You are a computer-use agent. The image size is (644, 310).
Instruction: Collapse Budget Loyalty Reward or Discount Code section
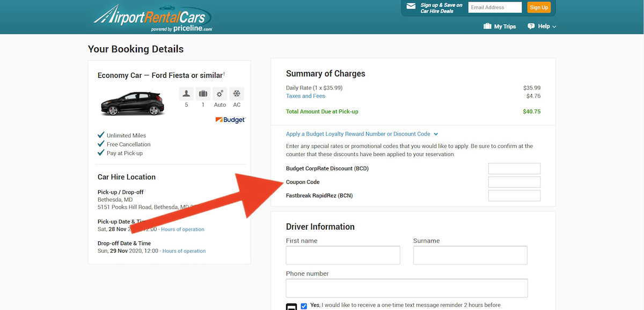tap(362, 134)
